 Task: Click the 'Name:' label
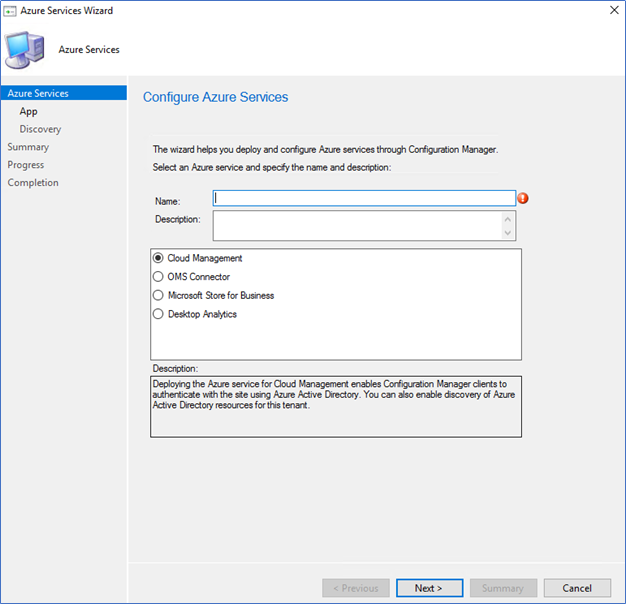pyautogui.click(x=168, y=201)
